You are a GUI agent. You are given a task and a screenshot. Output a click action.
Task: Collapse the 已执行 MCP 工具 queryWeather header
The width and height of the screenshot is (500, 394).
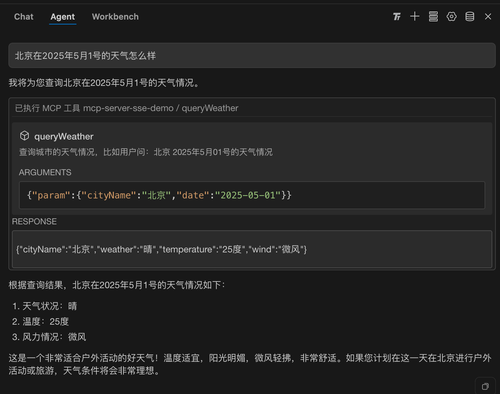coord(252,108)
